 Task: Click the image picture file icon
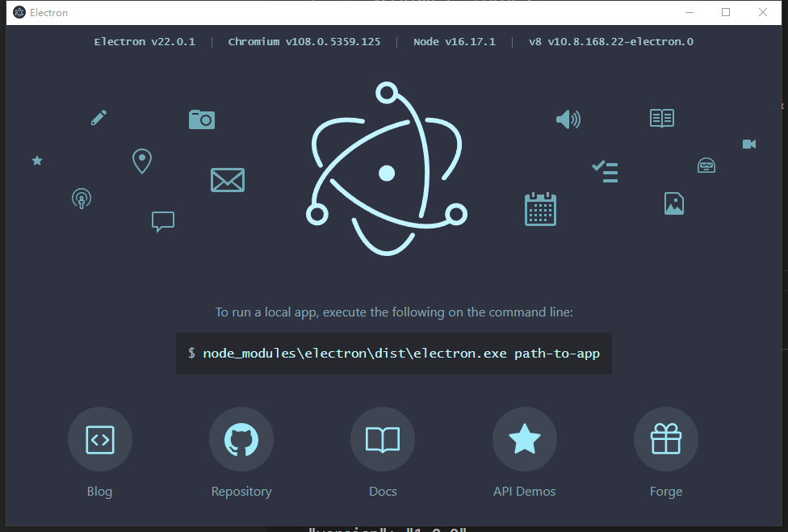point(674,203)
